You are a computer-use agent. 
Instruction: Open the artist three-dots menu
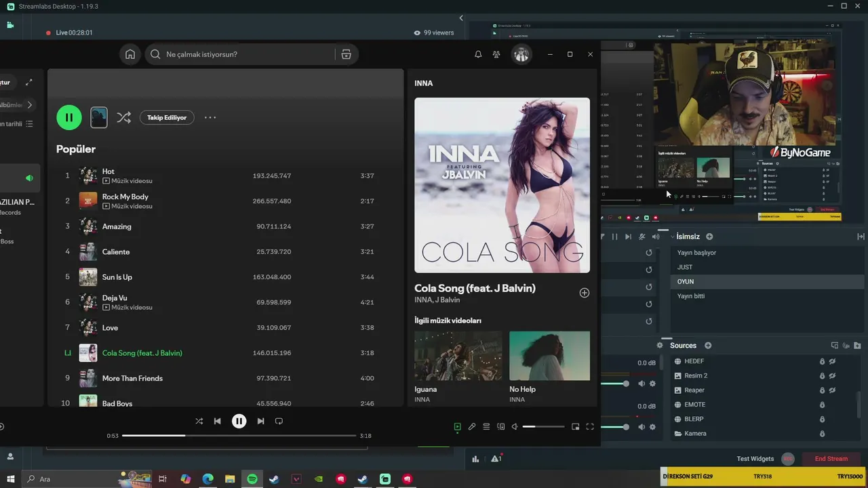coord(210,117)
